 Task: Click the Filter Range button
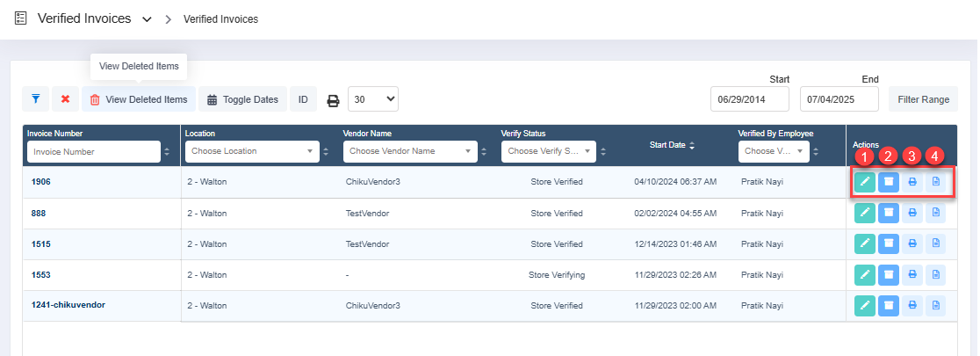click(923, 98)
